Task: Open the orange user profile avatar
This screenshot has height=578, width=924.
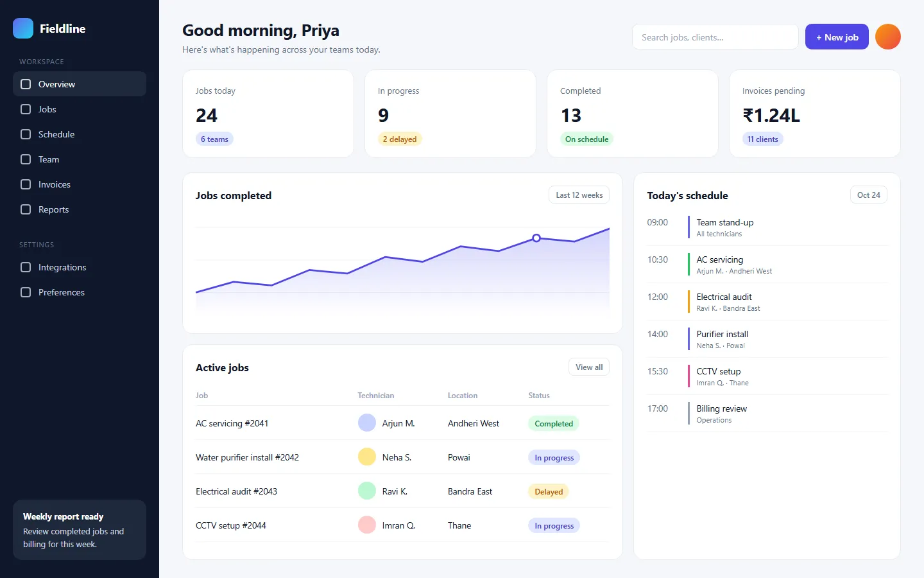Action: (x=888, y=37)
